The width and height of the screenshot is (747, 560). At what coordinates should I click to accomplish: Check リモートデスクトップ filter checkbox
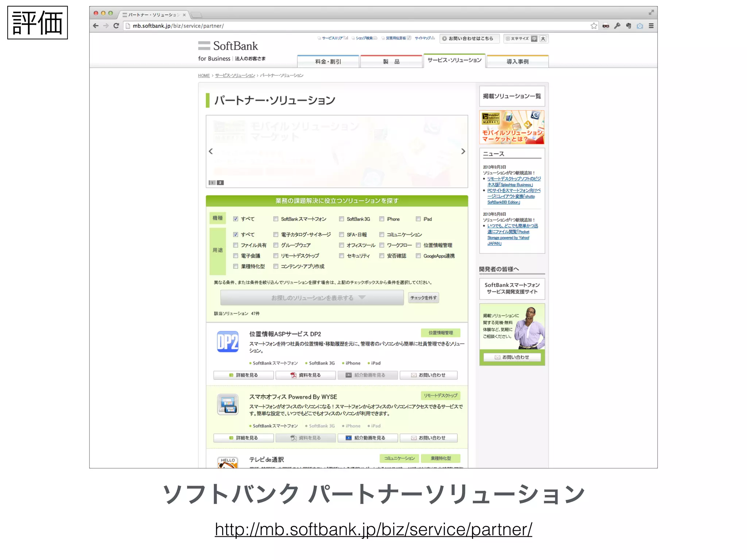(276, 256)
